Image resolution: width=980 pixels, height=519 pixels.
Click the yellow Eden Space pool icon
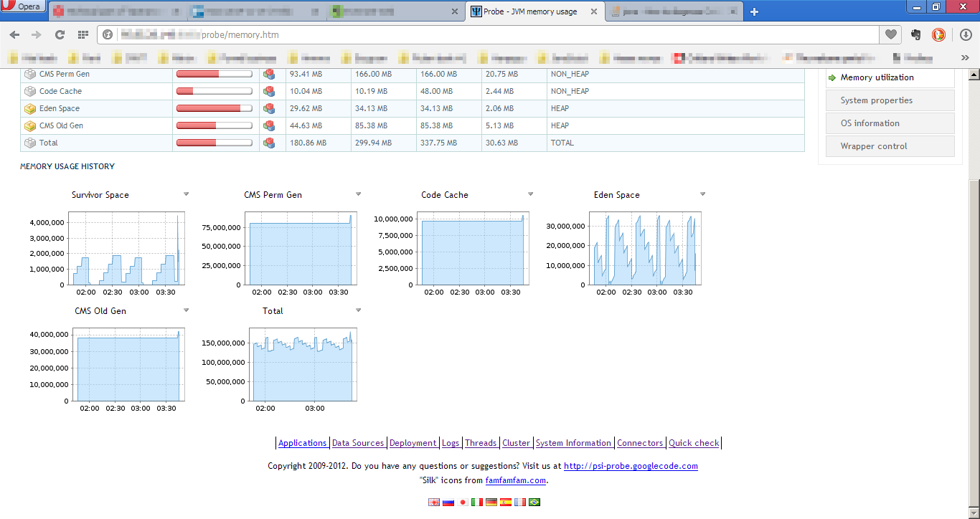[30, 108]
